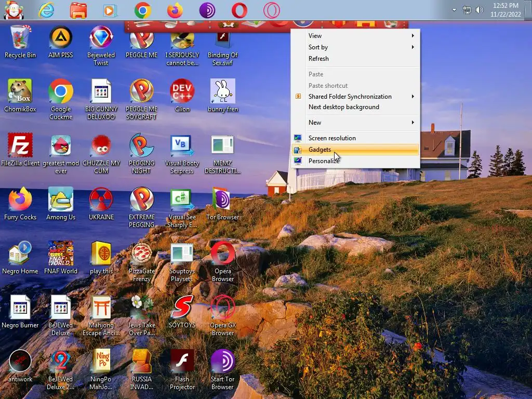Viewport: 532px width, 399px height.
Task: Select the Clion Dev-C++ desktop icon
Action: (182, 96)
